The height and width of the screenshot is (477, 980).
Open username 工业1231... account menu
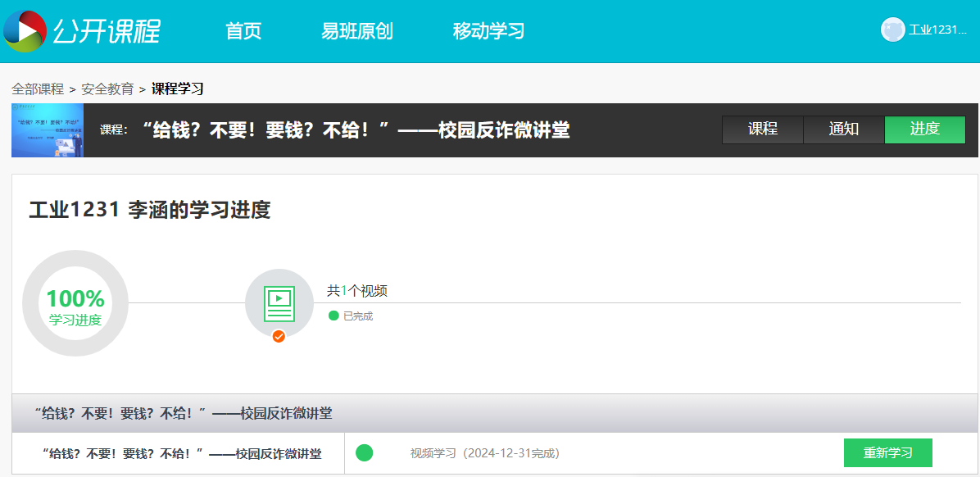coord(937,30)
